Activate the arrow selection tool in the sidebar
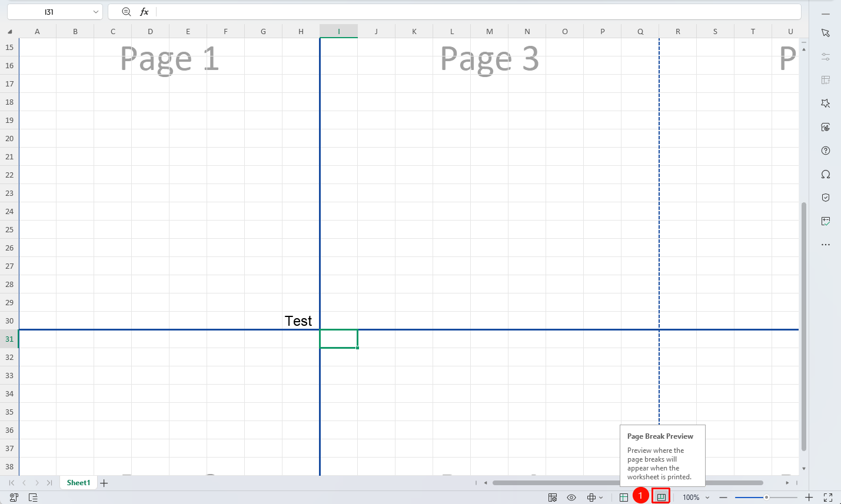 (826, 33)
